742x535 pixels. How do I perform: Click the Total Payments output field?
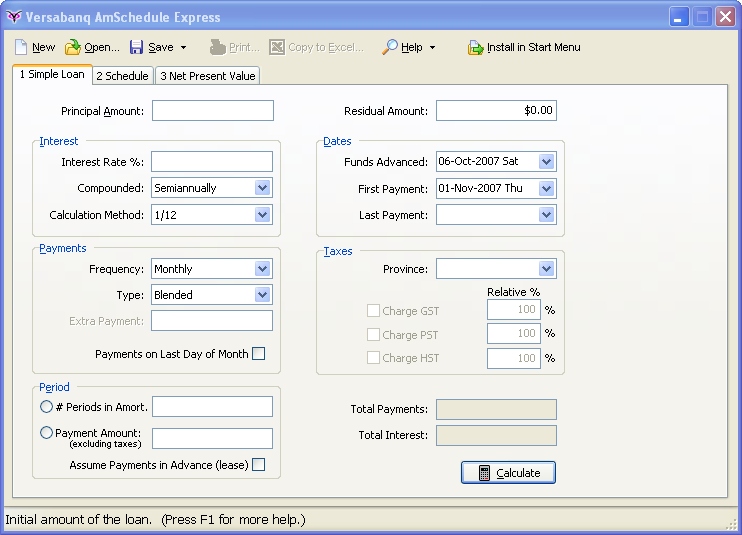(496, 410)
